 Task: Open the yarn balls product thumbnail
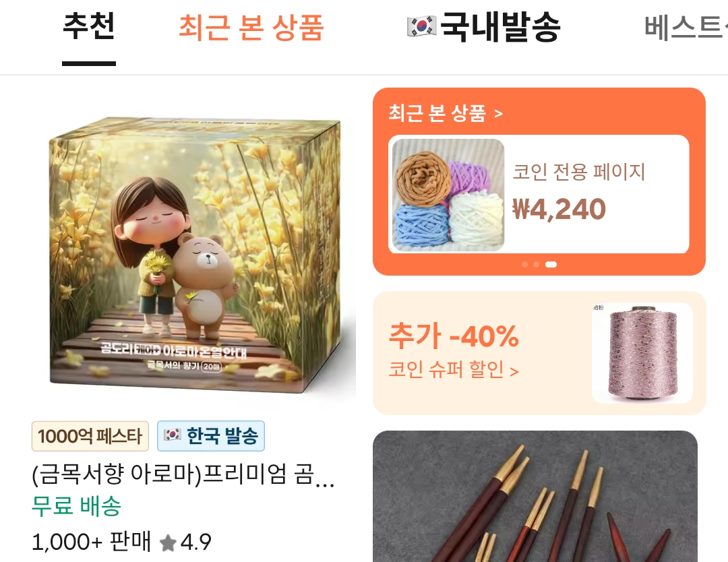(x=448, y=195)
